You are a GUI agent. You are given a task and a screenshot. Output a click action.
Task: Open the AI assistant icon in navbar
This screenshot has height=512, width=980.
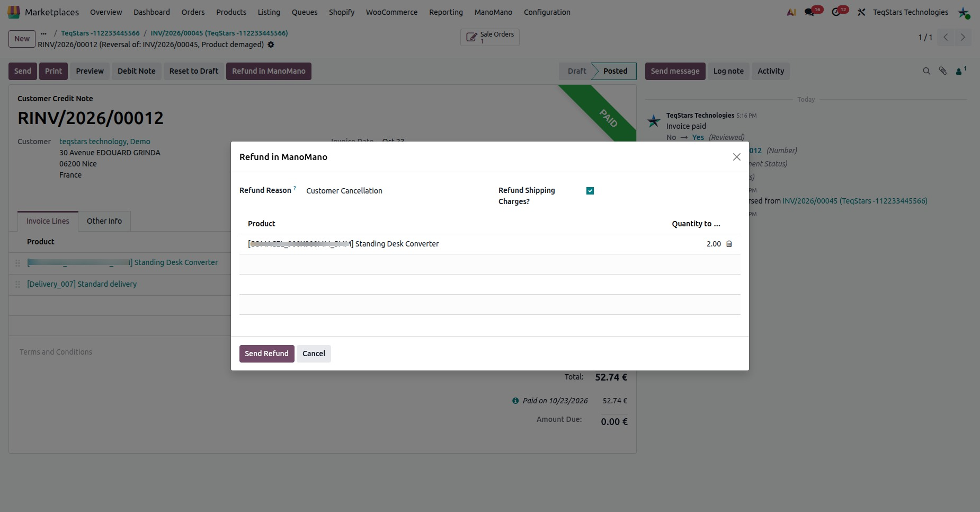[x=791, y=12]
